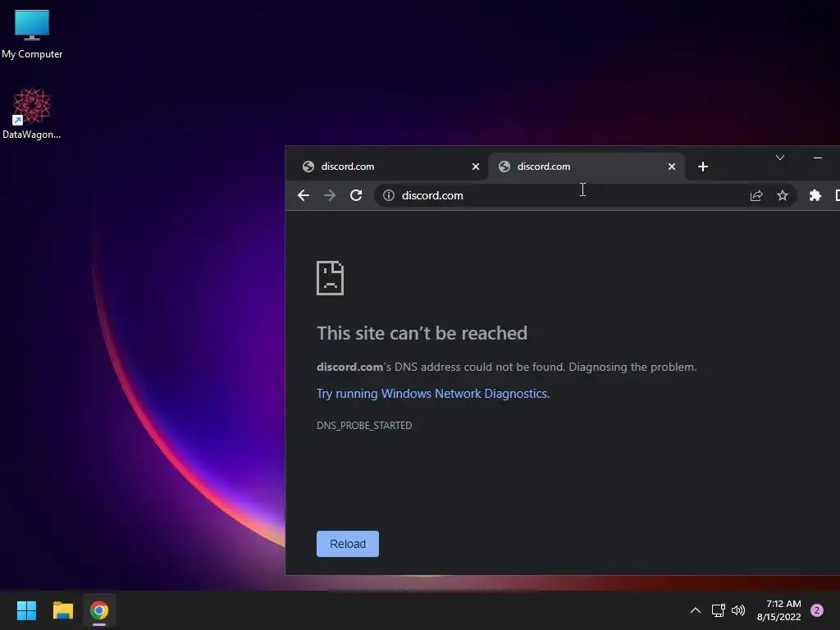
Task: Show hidden system tray icons
Action: tap(696, 610)
